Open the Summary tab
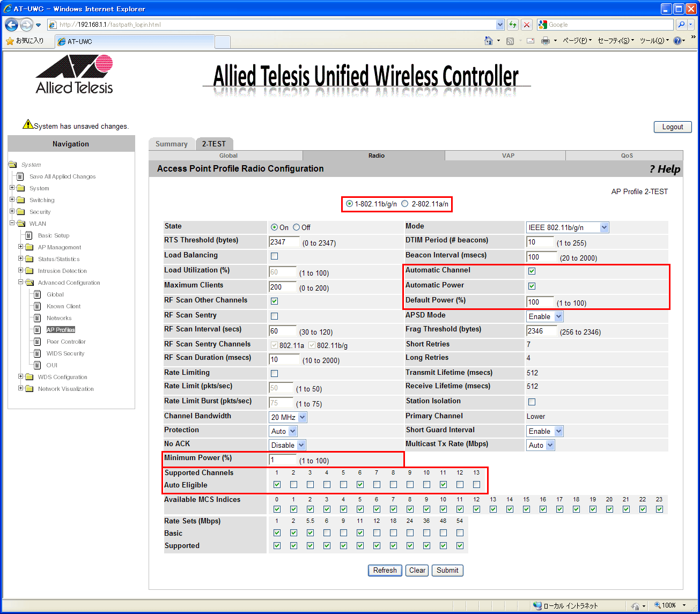 [x=171, y=144]
